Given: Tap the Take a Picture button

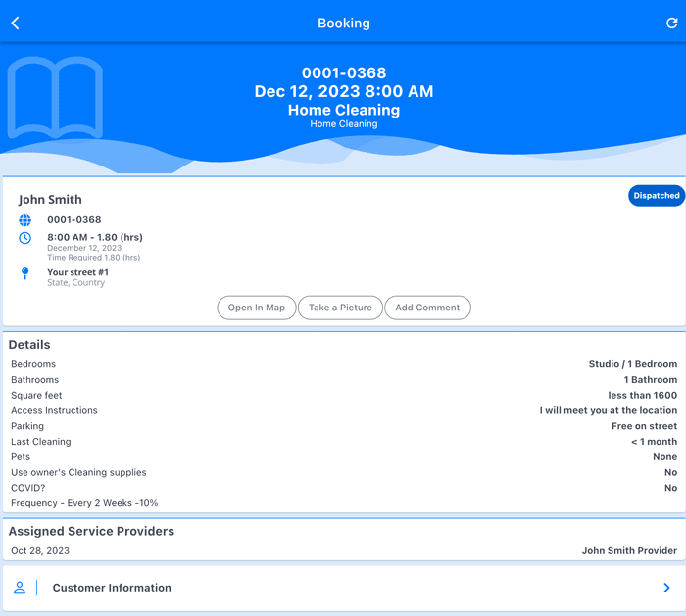Looking at the screenshot, I should tap(340, 308).
